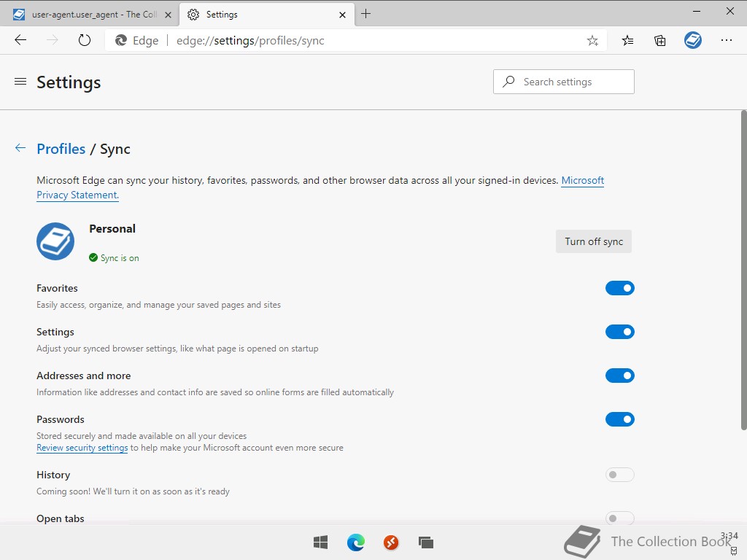Click the green Sync is on checkmark
The image size is (747, 560).
(93, 257)
